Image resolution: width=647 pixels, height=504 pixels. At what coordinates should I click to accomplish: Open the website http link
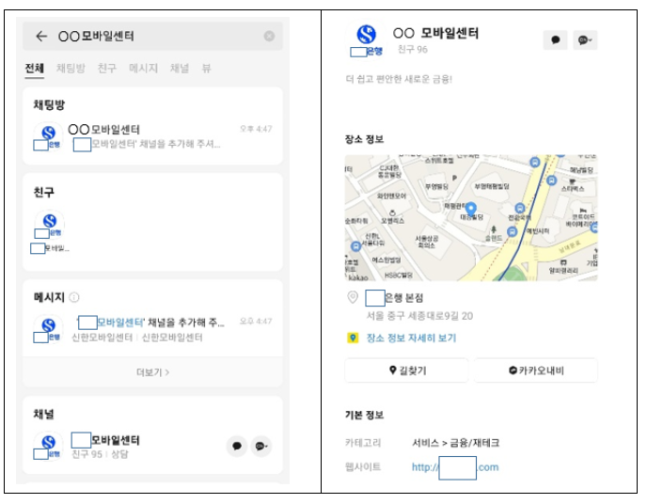455,467
